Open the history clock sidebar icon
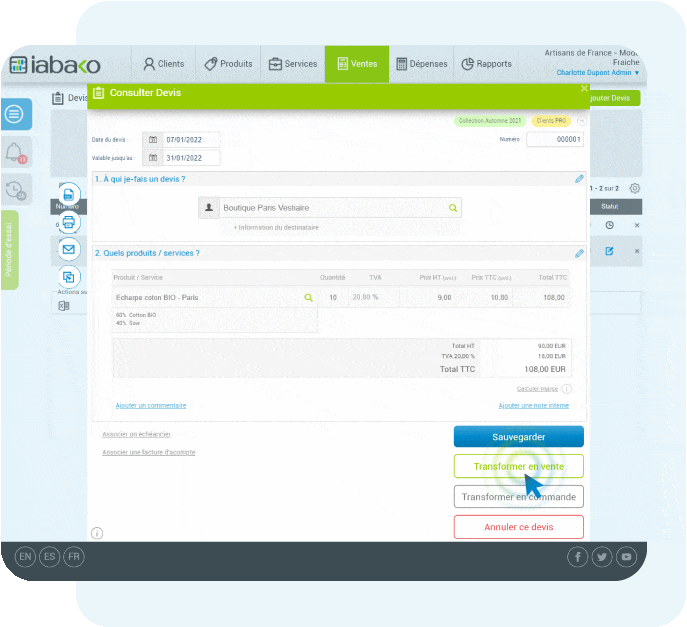This screenshot has height=627, width=687. [16, 190]
